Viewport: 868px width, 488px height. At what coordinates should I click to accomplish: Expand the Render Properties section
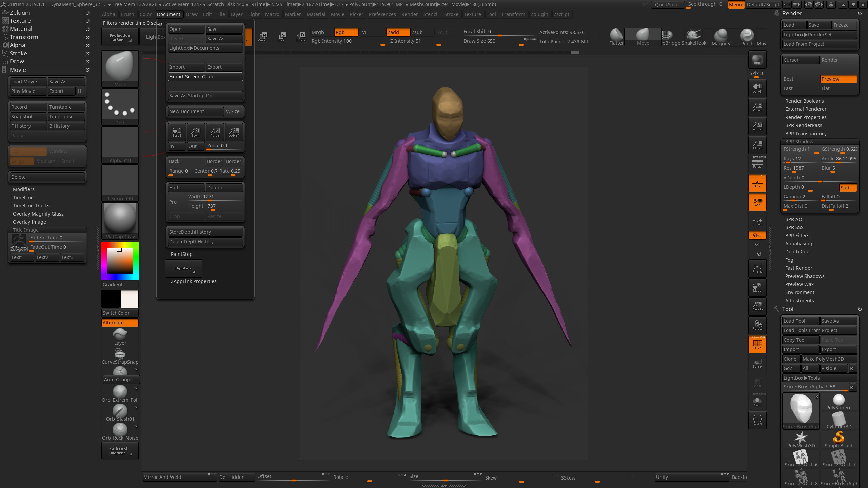click(806, 117)
